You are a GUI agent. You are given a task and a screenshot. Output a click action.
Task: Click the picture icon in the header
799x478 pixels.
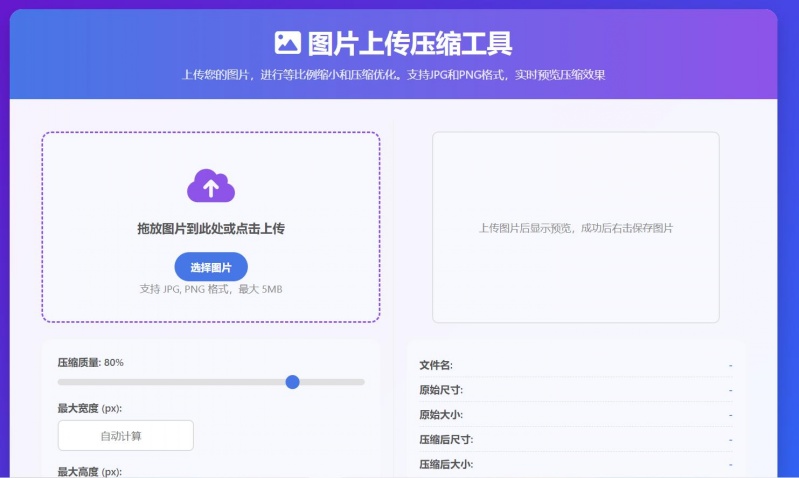click(287, 42)
